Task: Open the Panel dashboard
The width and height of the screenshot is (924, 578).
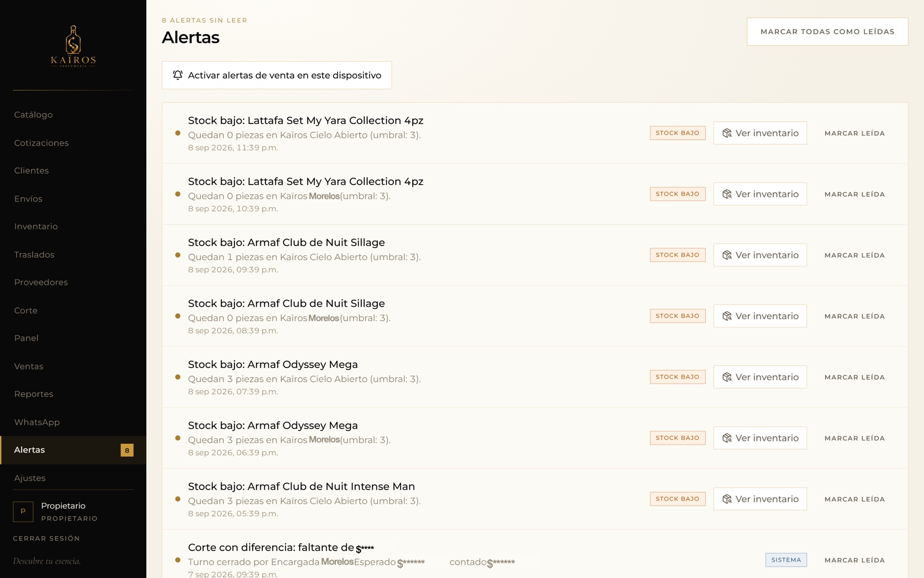Action: click(26, 338)
